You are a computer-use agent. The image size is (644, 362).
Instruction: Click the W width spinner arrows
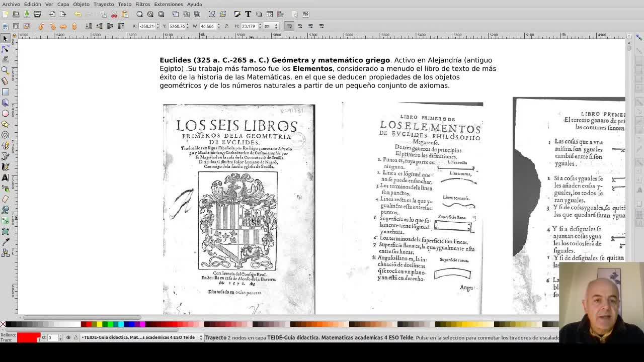(x=218, y=26)
